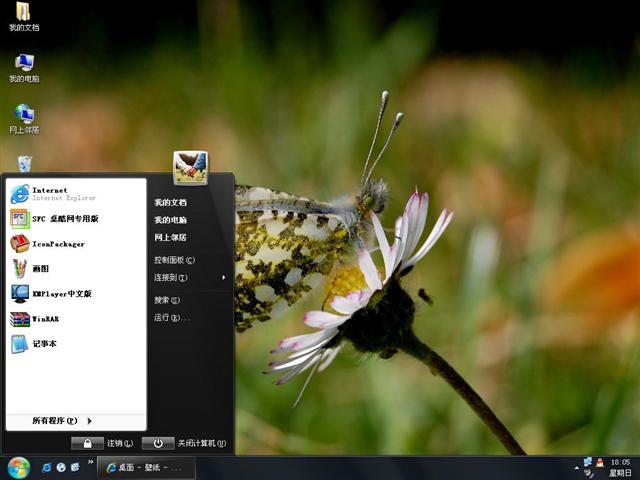The image size is (640, 480).
Task: Open the 我的文档 desktop folder icon
Action: (23, 14)
